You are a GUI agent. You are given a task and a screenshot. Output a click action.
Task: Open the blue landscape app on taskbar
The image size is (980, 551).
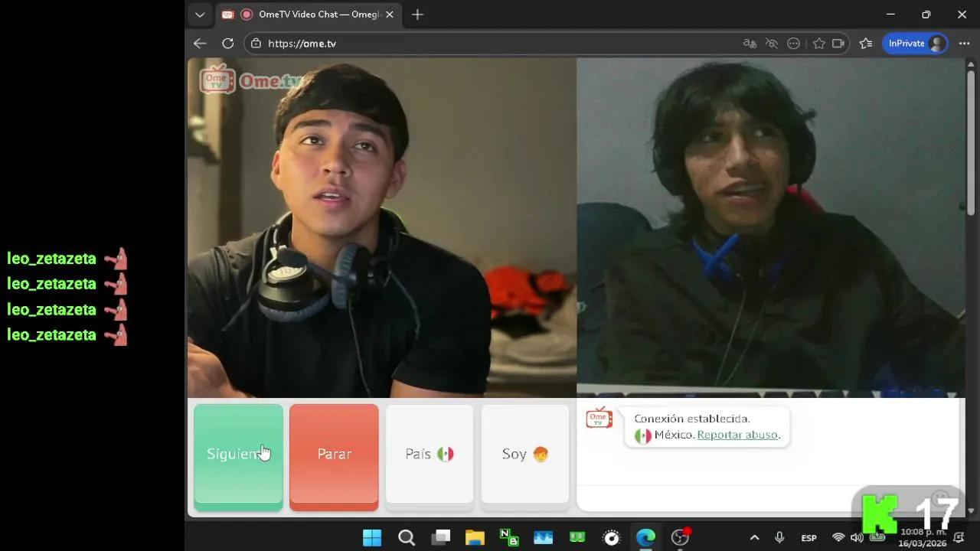pos(544,538)
